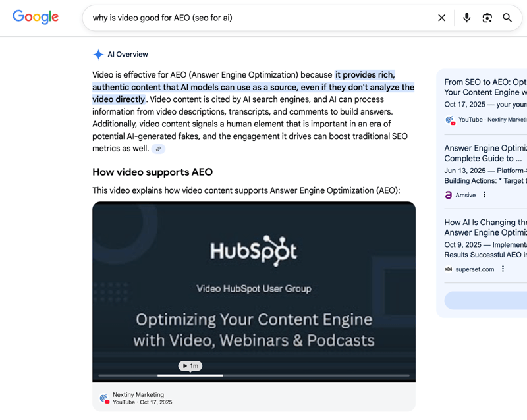Open the "From SEO to AEO" result

[485, 87]
